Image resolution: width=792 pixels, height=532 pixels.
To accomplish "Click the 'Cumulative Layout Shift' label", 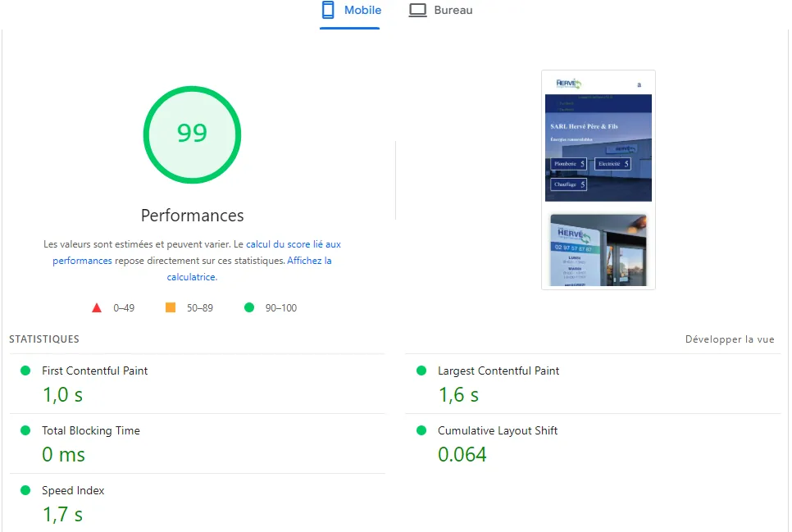I will coord(498,430).
